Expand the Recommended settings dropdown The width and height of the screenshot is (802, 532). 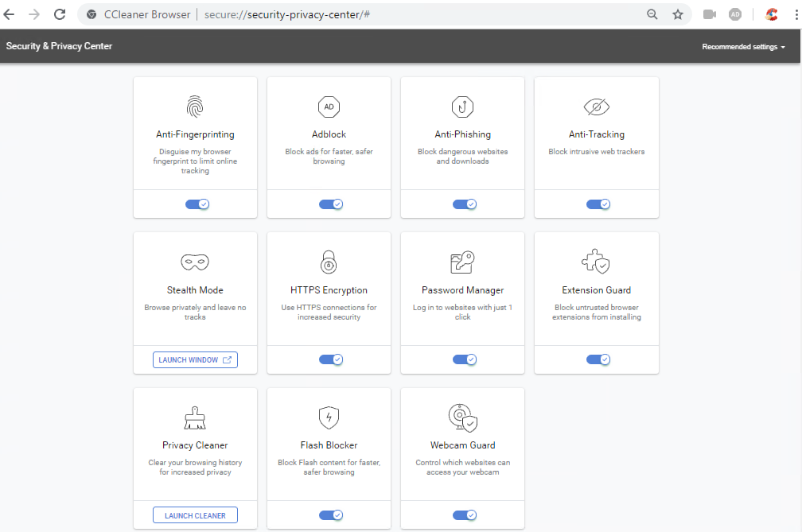(743, 47)
